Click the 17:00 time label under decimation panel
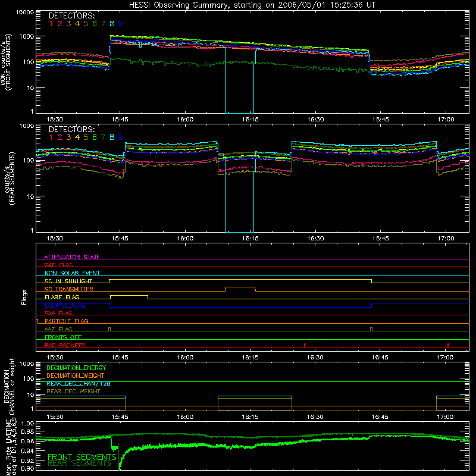The image size is (476, 476). click(445, 417)
